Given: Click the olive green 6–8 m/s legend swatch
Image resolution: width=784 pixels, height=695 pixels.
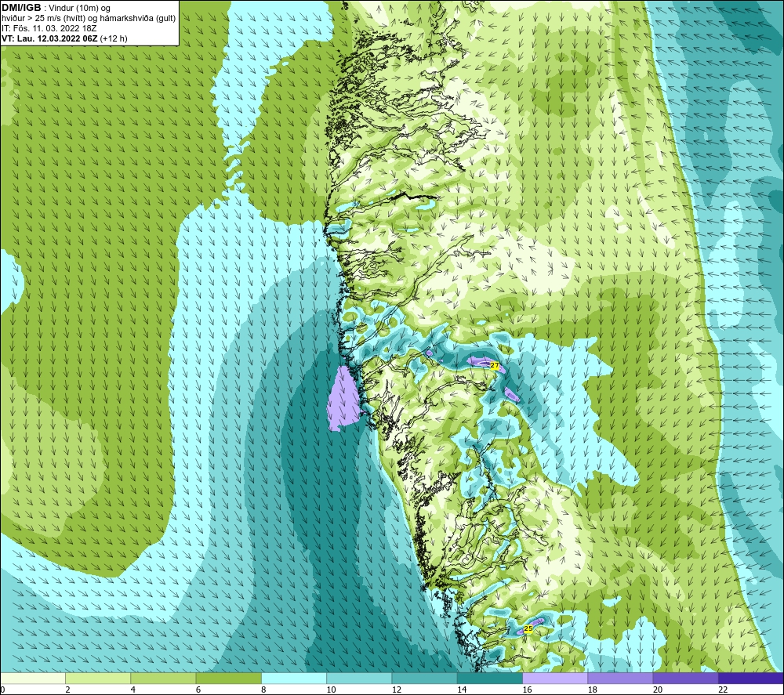Looking at the screenshot, I should pyautogui.click(x=228, y=679).
